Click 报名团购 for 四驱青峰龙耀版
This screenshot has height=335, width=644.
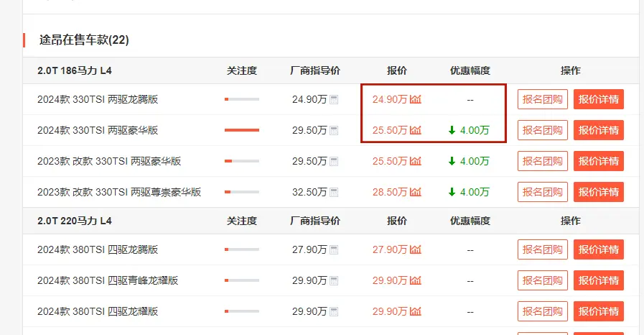click(543, 280)
